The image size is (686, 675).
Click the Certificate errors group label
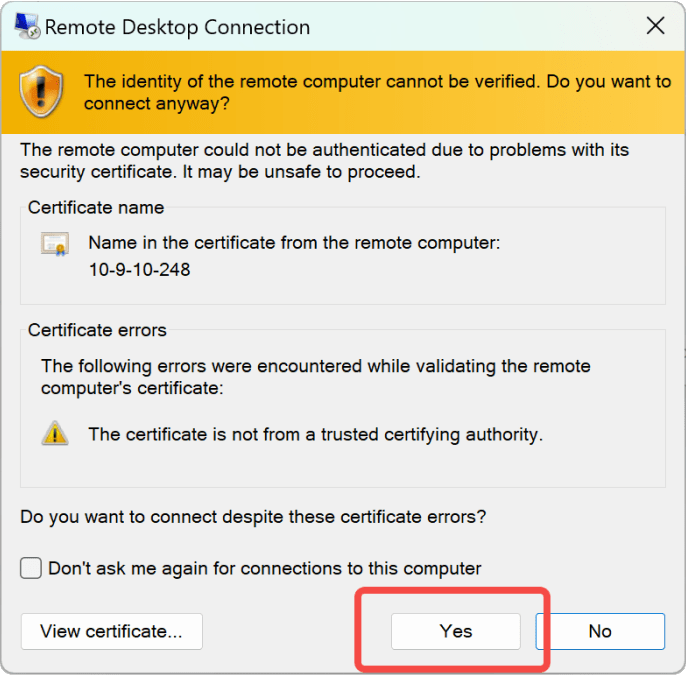pos(97,330)
